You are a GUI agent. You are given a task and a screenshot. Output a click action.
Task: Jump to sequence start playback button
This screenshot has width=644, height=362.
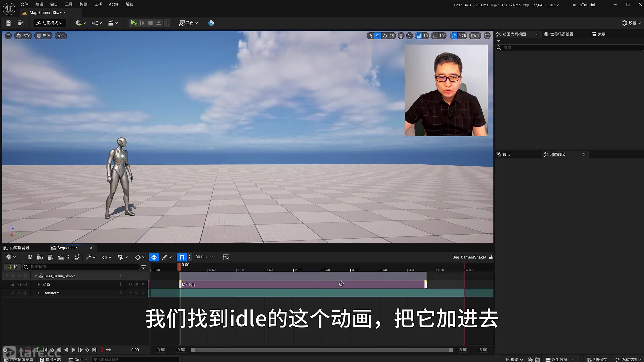45,350
